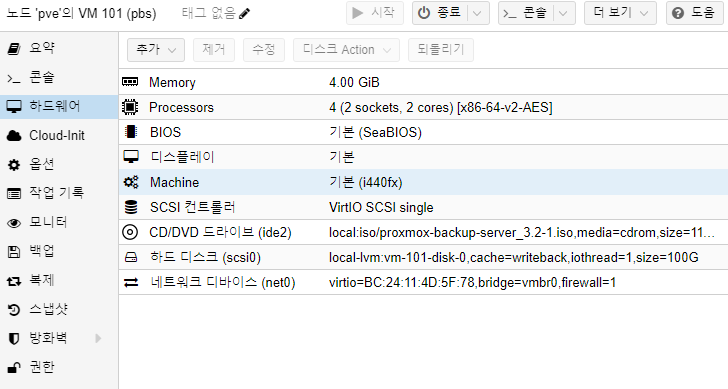The height and width of the screenshot is (389, 728).
Task: Click the memory chip icon in Memory row
Action: (x=130, y=82)
